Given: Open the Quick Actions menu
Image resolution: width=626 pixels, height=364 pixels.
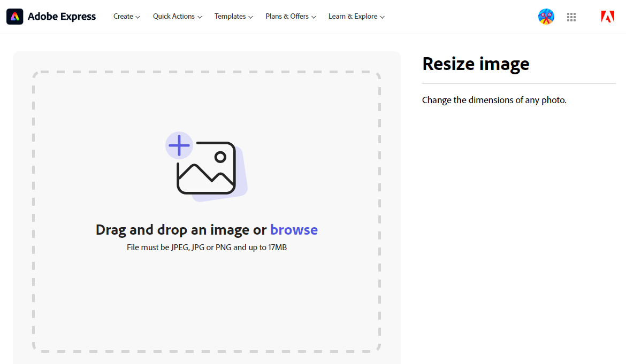Looking at the screenshot, I should tap(173, 17).
